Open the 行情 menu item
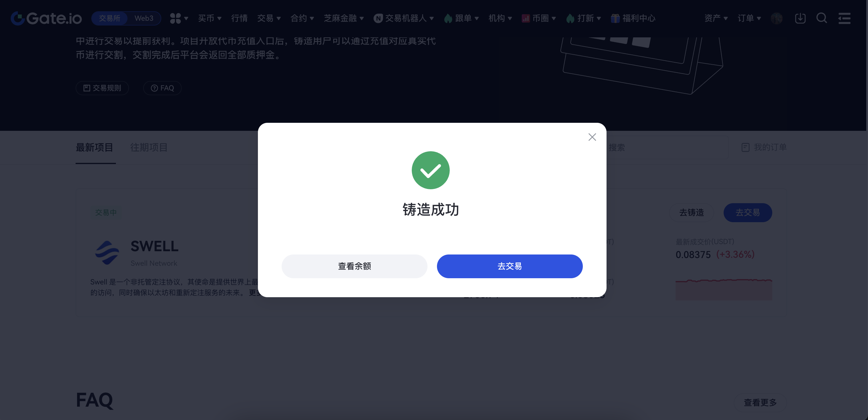 tap(239, 18)
